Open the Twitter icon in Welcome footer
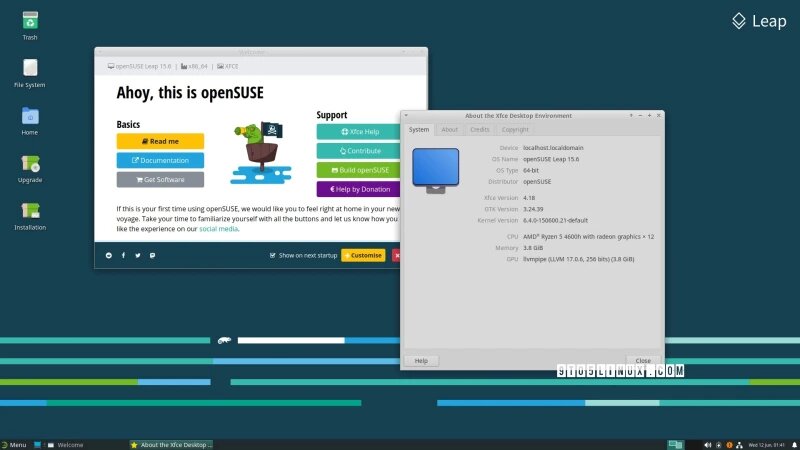The height and width of the screenshot is (450, 800). (138, 255)
